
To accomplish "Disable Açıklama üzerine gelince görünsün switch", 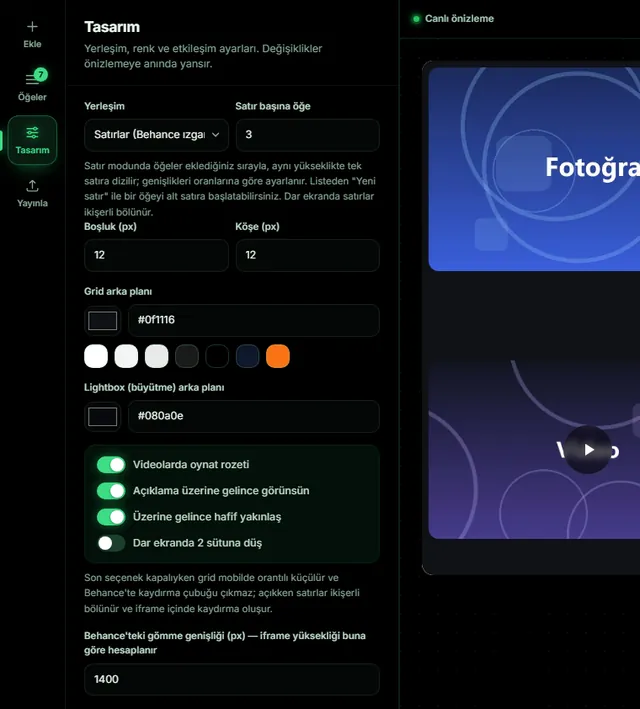I will [x=111, y=491].
